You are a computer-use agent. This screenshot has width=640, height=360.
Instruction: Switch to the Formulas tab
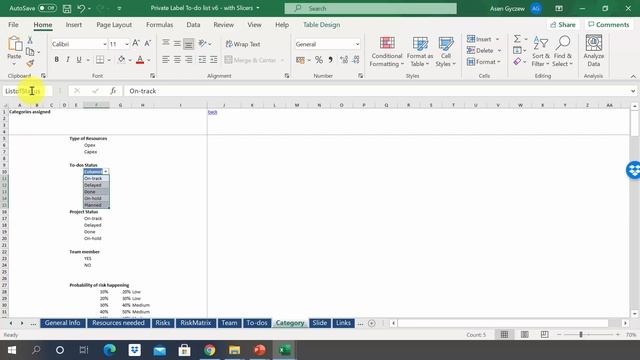(159, 24)
